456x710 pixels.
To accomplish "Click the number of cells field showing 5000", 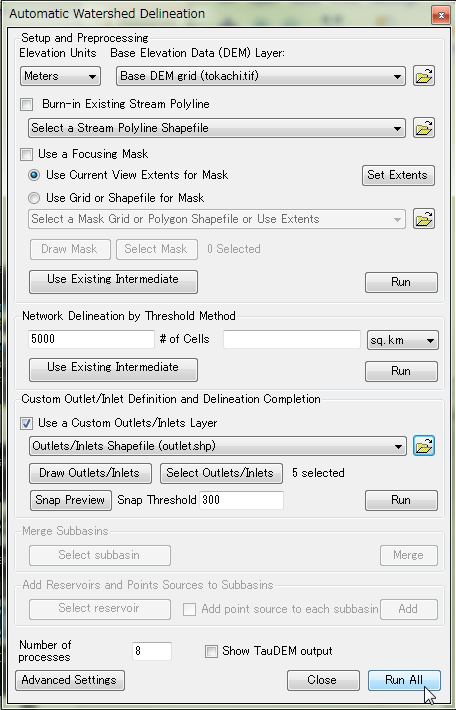I will click(91, 339).
